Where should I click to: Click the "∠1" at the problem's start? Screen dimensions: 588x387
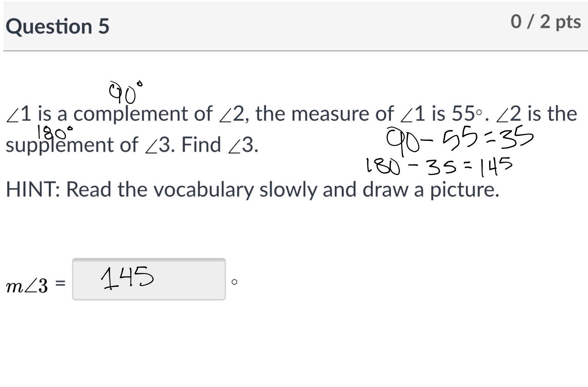(19, 114)
